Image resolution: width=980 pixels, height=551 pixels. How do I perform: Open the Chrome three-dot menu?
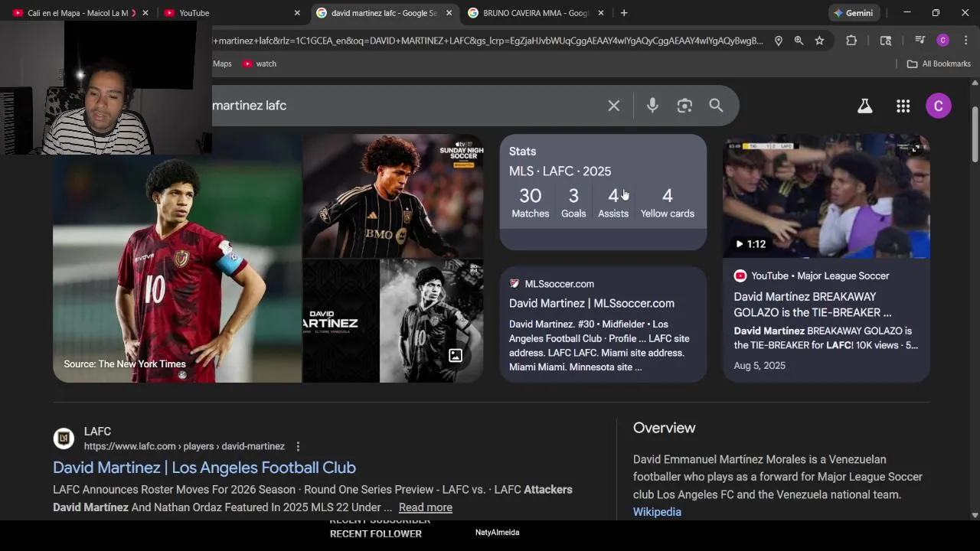(x=965, y=41)
